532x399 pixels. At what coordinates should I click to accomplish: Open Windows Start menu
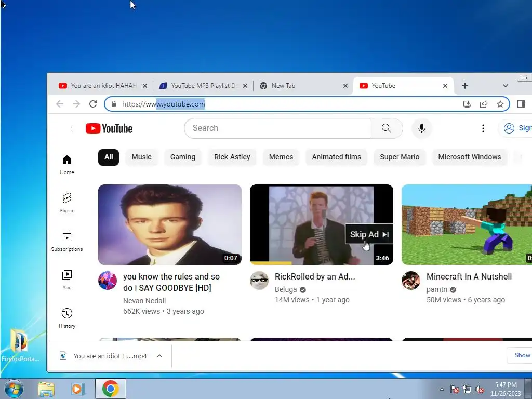click(14, 389)
